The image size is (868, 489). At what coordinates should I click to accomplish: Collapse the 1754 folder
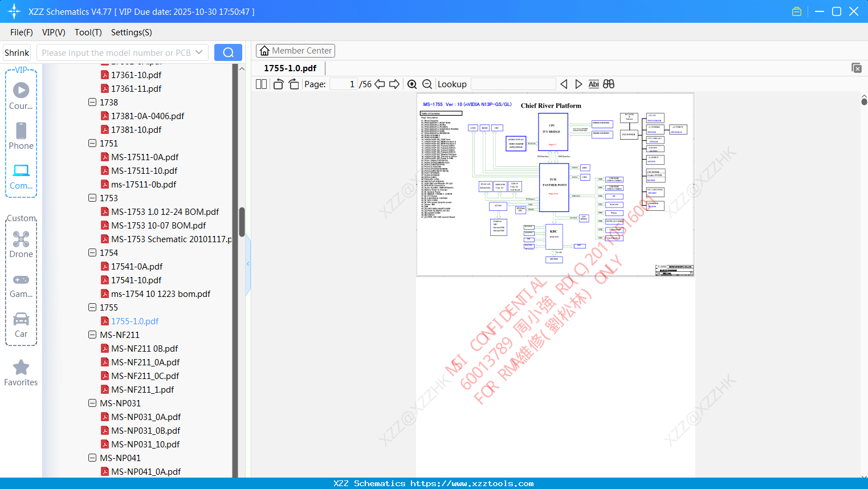[x=92, y=252]
